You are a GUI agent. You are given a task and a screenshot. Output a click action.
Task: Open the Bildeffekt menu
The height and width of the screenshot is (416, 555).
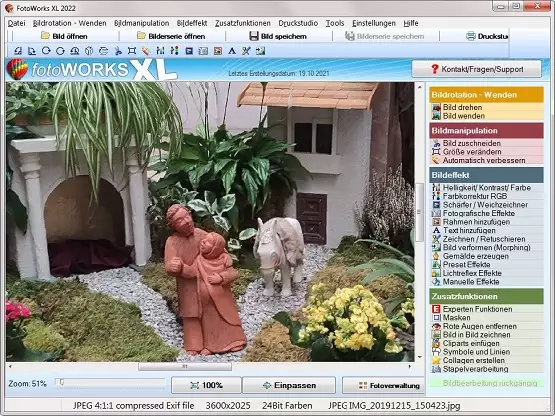[x=192, y=23]
